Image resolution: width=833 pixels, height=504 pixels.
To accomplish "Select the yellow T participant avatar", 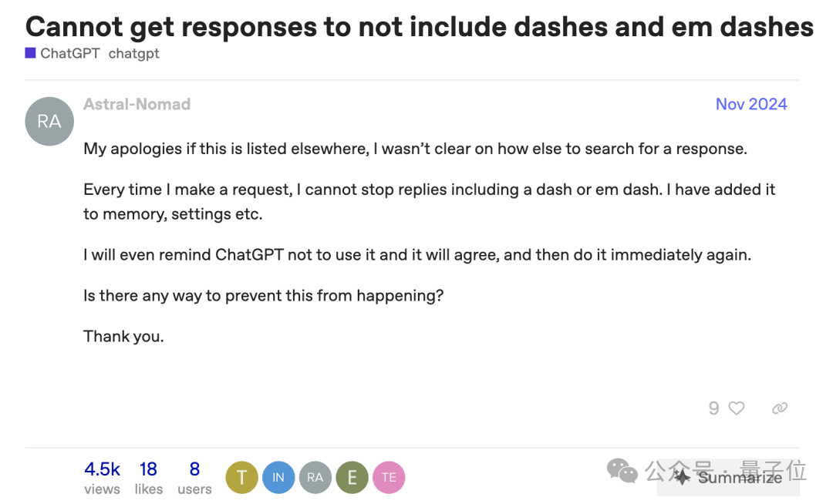I will [241, 477].
